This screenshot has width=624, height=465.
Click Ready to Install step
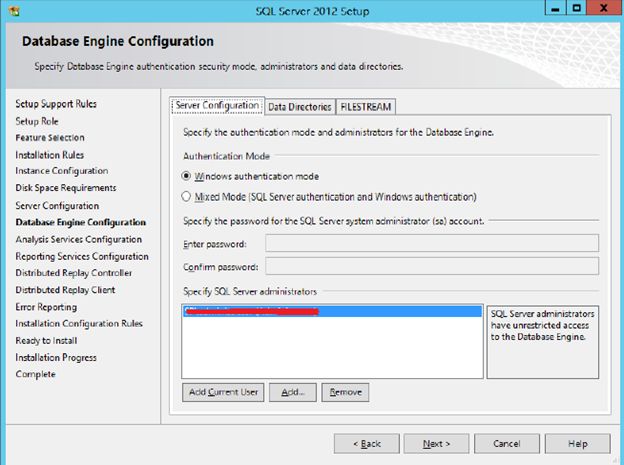click(46, 341)
